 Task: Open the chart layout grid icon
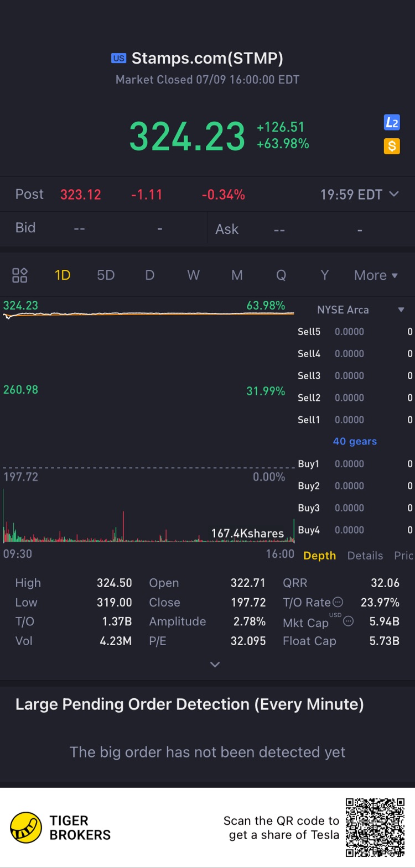[20, 275]
